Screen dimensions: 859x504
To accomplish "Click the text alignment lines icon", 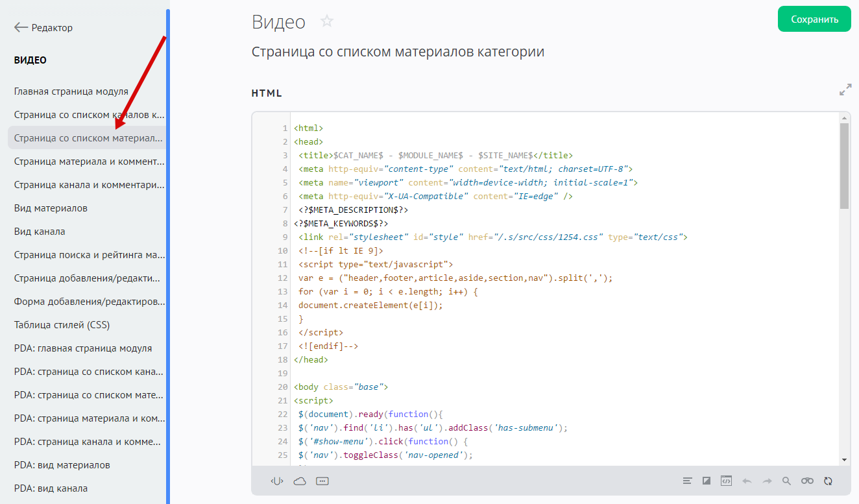I will point(688,481).
